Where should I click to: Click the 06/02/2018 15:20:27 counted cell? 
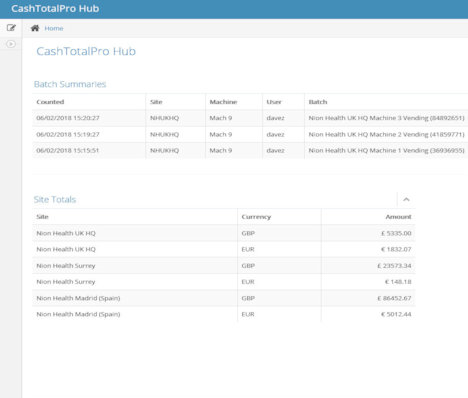click(x=68, y=118)
